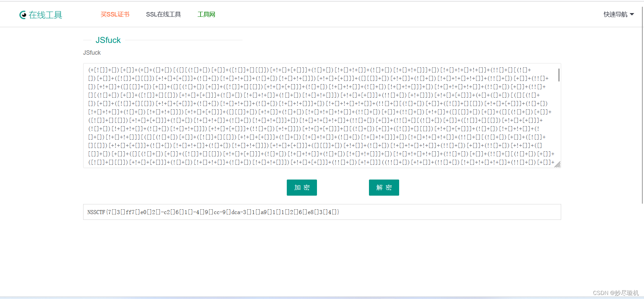Click the JSfuck label above the textarea

pos(92,53)
